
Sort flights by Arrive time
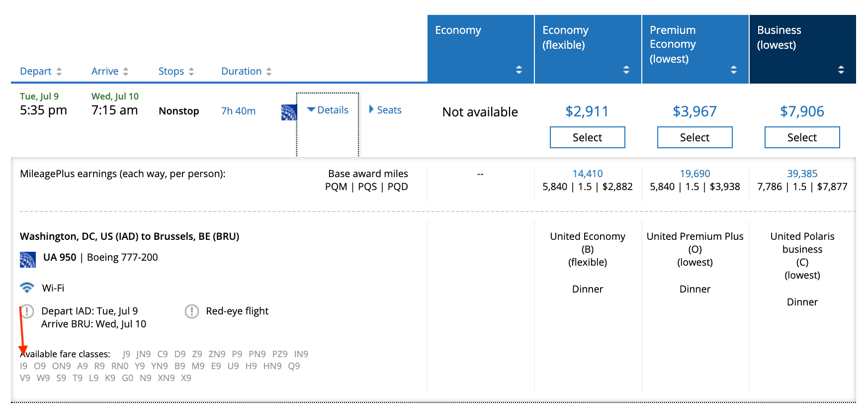click(110, 71)
